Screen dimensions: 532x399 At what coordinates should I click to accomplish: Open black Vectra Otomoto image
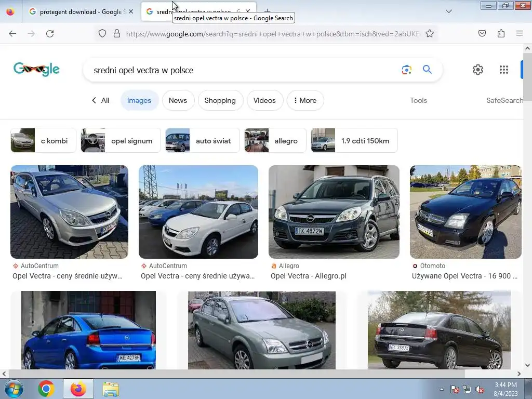465,212
